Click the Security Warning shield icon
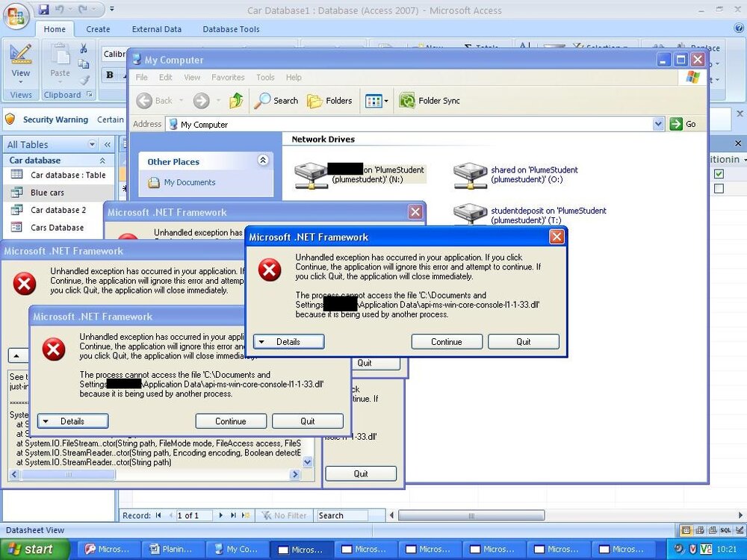The width and height of the screenshot is (747, 560). 10,119
